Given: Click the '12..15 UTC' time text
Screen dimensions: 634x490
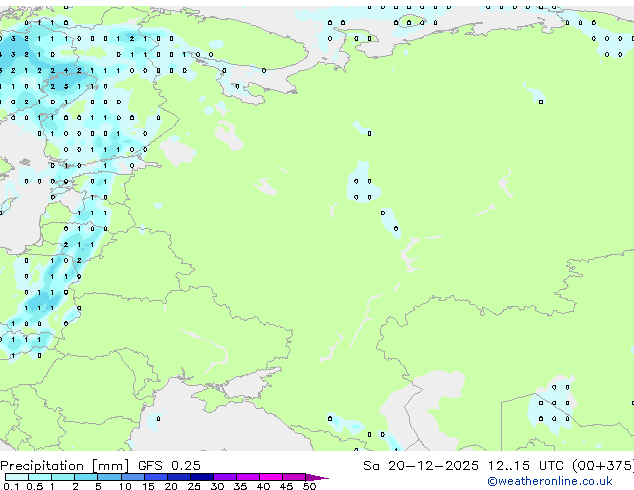Looking at the screenshot, I should (525, 466).
